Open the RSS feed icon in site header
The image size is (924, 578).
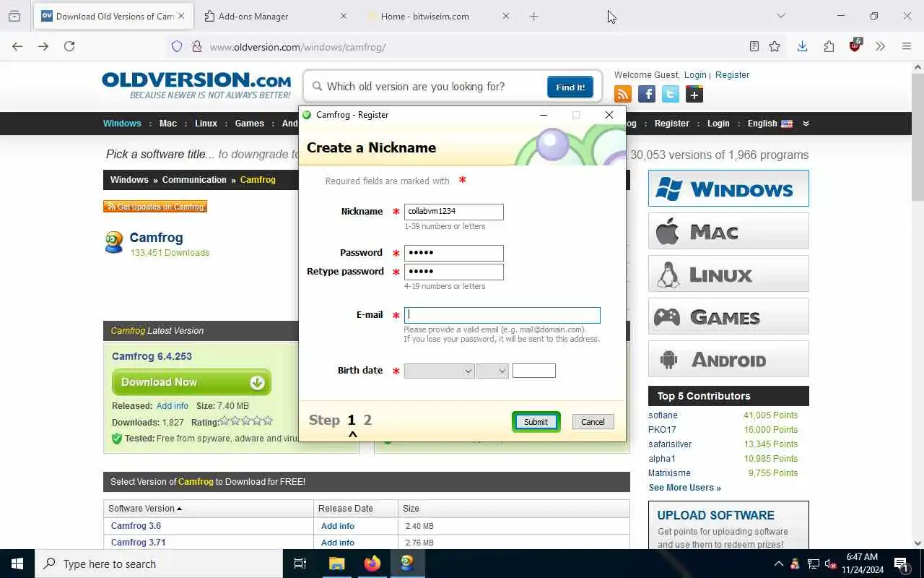[x=622, y=94]
